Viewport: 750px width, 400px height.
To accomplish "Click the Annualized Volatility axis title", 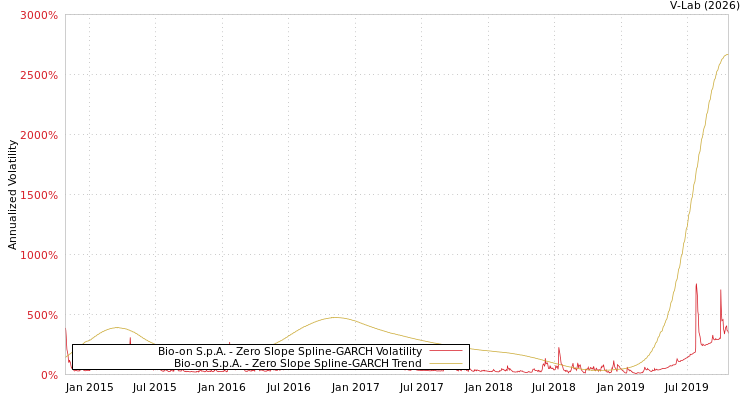I will click(x=12, y=195).
